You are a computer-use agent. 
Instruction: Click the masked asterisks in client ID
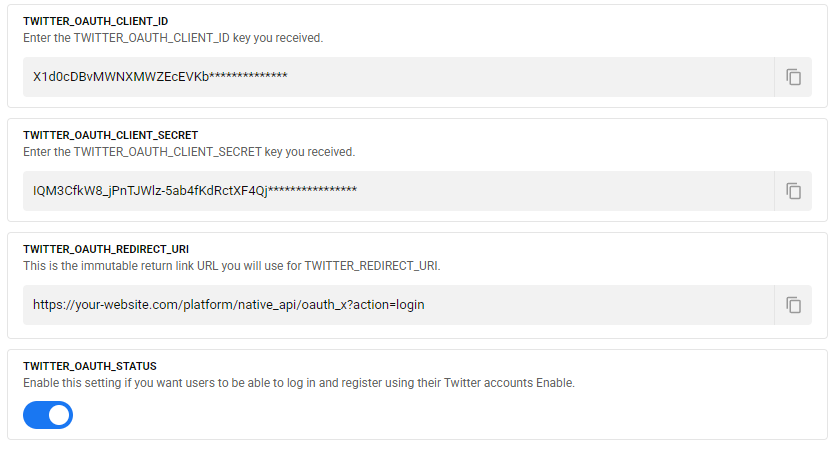click(248, 77)
